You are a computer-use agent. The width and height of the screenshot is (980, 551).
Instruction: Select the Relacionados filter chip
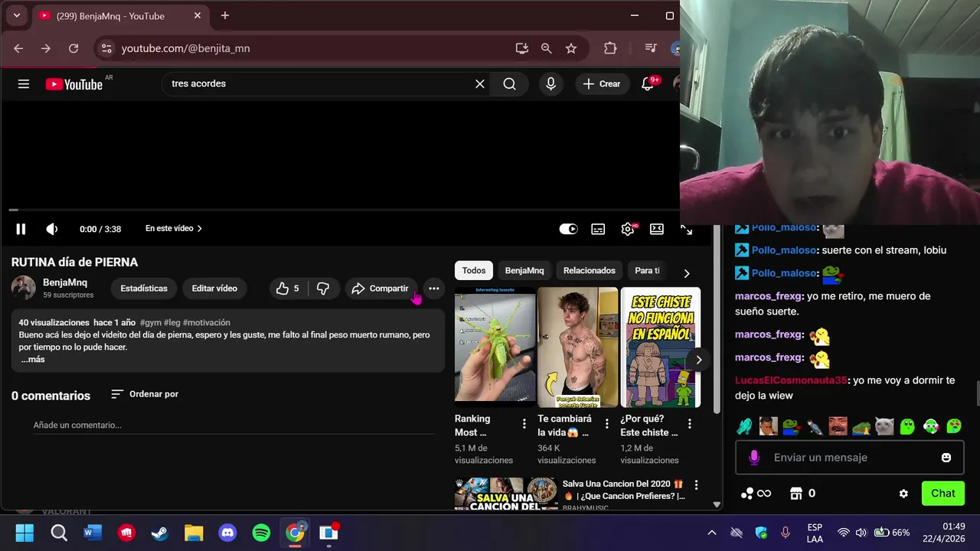point(590,271)
